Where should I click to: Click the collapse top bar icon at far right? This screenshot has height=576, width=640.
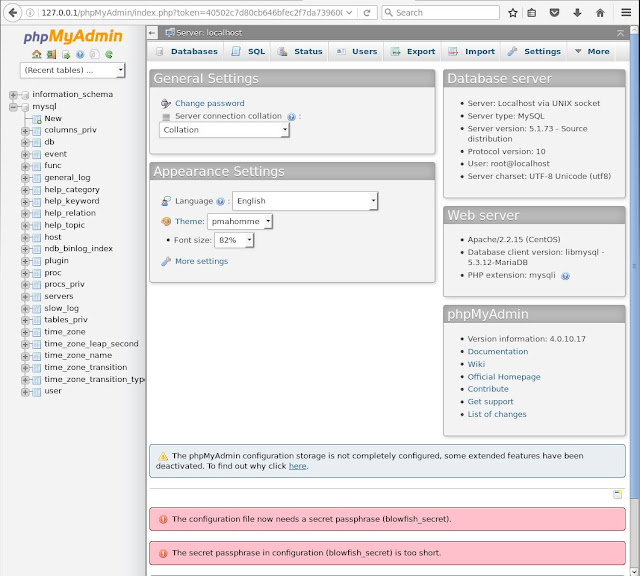[620, 33]
